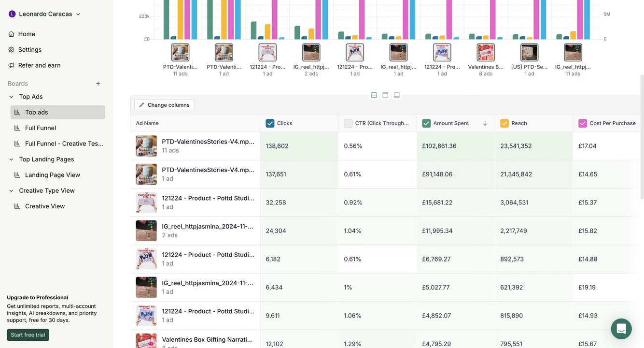
Task: Open the Full Funnel report
Action: [41, 128]
